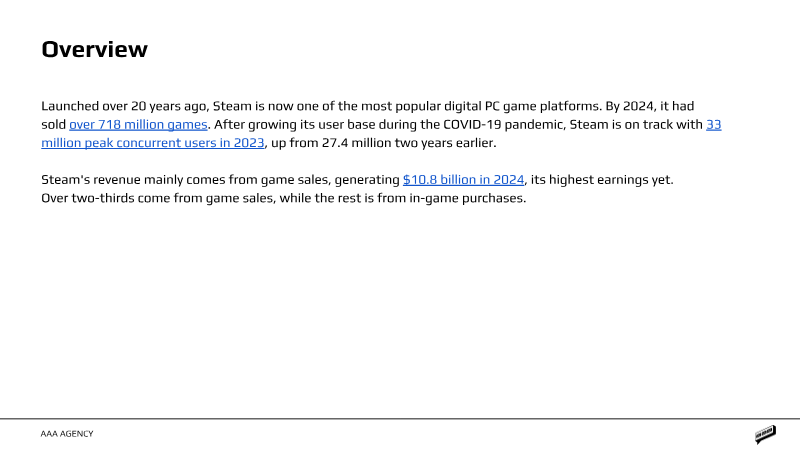The width and height of the screenshot is (800, 450).
Task: Click the "Overview" slide title
Action: [x=94, y=49]
